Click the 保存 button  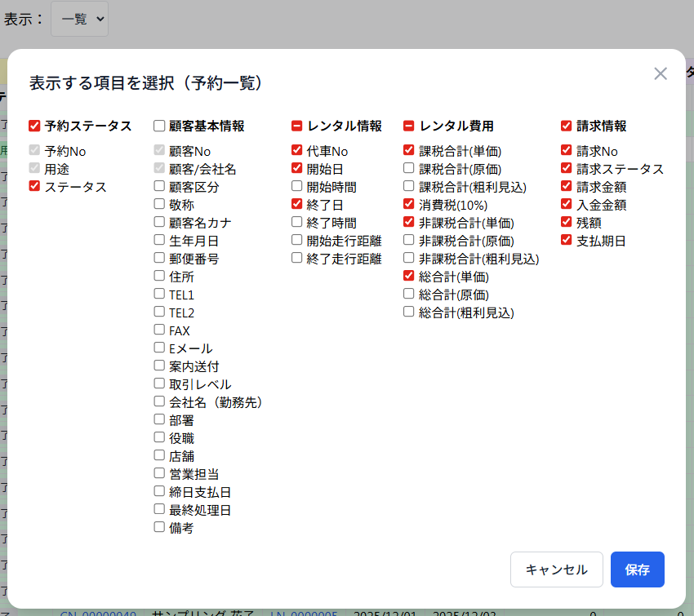coord(637,569)
